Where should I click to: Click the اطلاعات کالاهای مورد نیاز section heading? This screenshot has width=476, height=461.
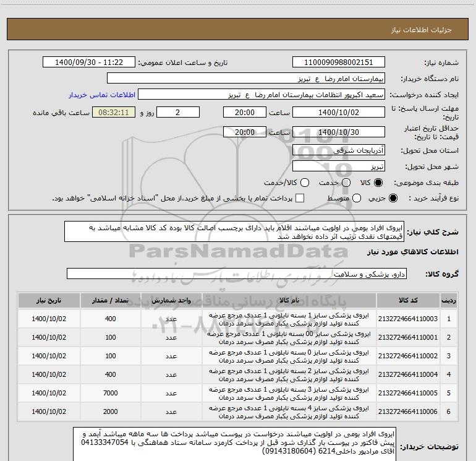click(413, 252)
